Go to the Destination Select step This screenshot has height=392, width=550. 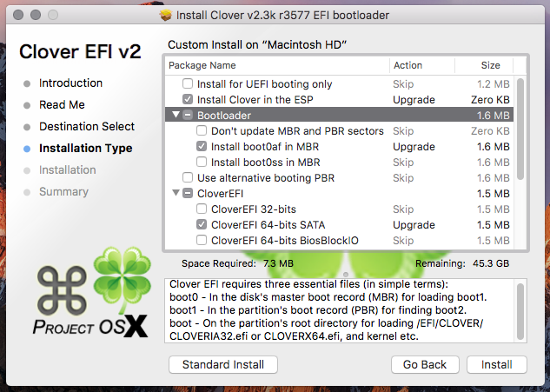(x=87, y=127)
